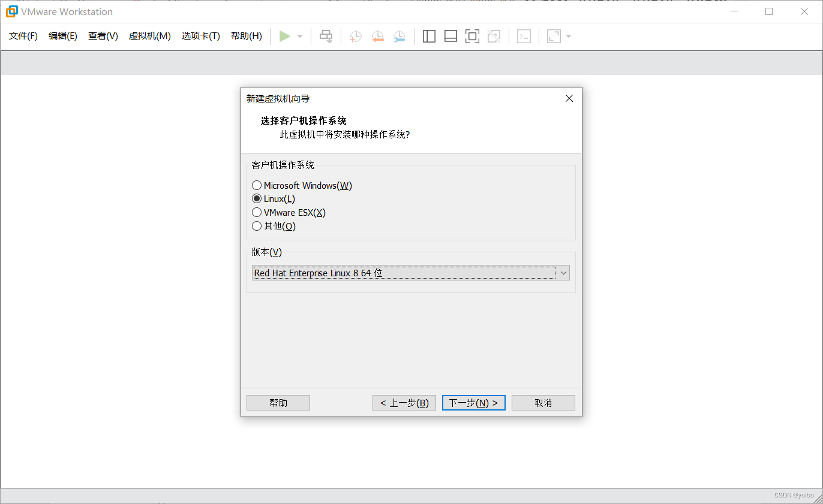Open the power options dropdown arrow
Viewport: 823px width, 504px height.
[300, 37]
